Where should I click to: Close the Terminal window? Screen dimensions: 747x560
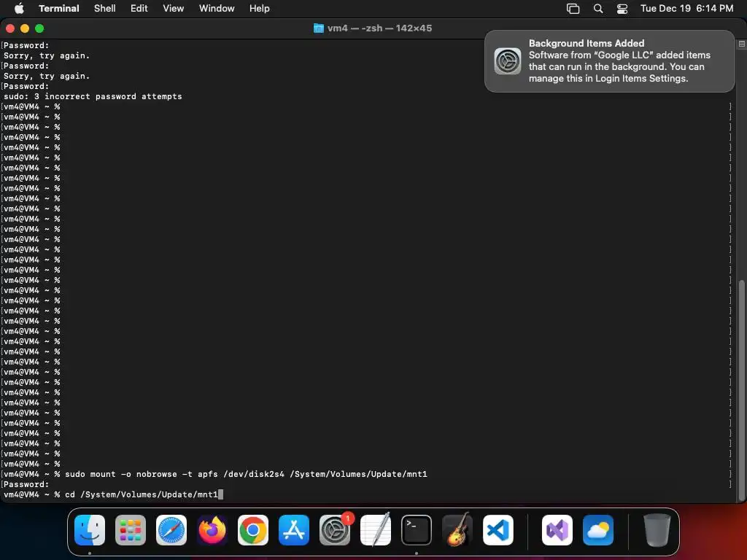click(x=10, y=28)
